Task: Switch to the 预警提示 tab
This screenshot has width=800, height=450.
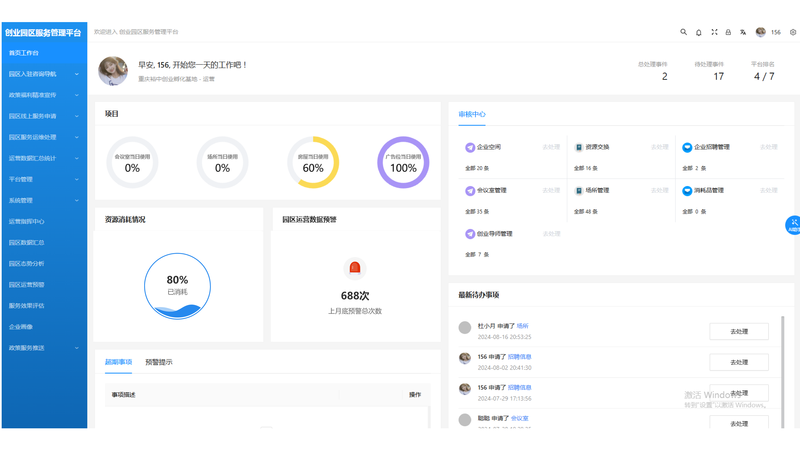Action: point(159,362)
